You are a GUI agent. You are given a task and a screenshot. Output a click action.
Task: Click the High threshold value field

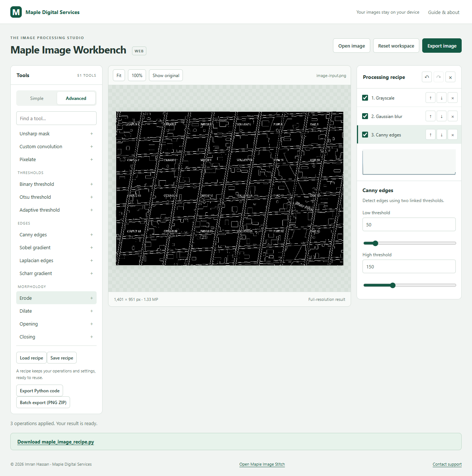point(409,267)
